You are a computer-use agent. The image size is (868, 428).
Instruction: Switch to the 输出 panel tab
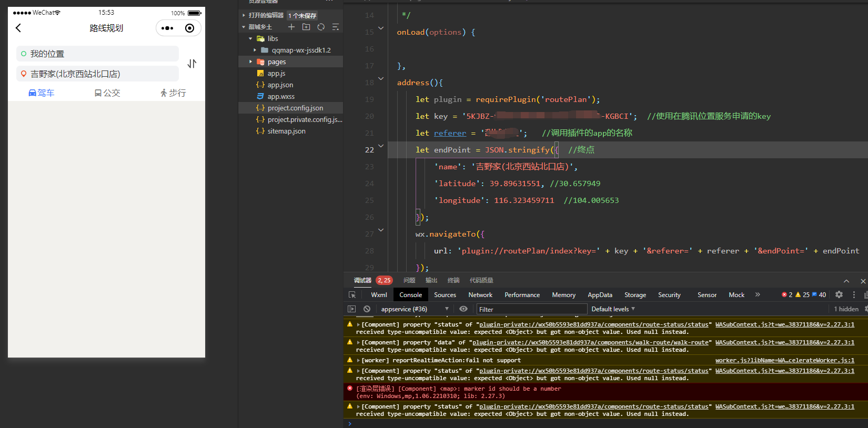pos(431,281)
